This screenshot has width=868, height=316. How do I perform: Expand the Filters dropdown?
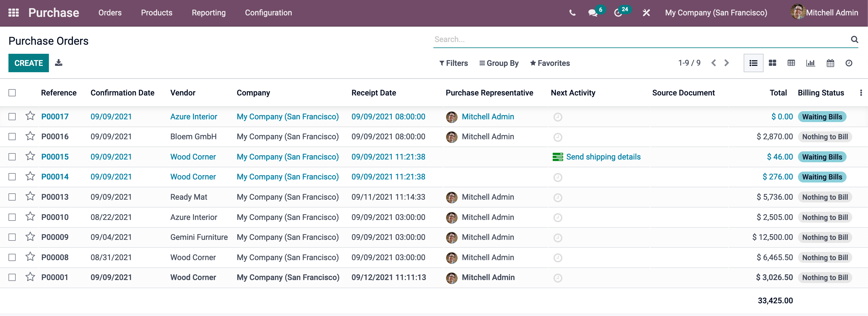point(454,63)
